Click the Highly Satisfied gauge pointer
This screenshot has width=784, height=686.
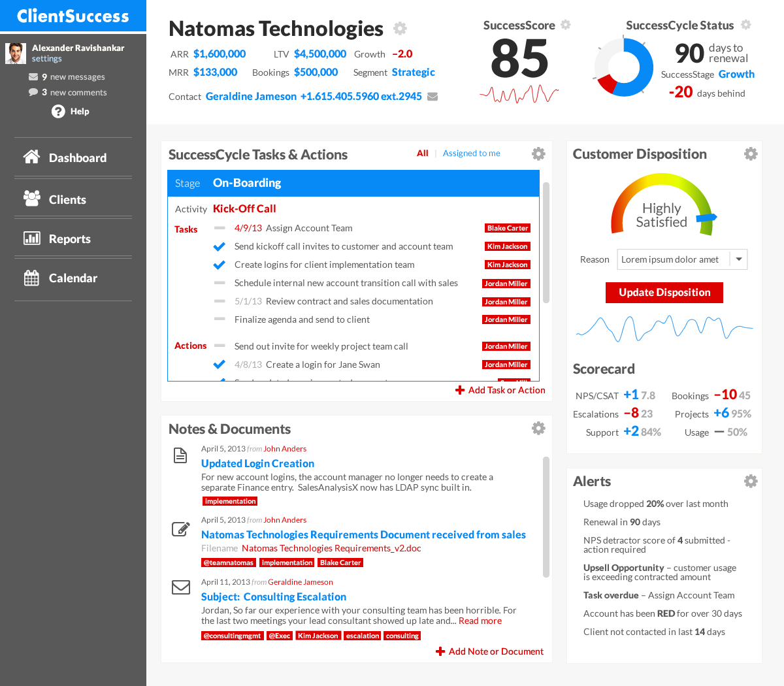707,218
